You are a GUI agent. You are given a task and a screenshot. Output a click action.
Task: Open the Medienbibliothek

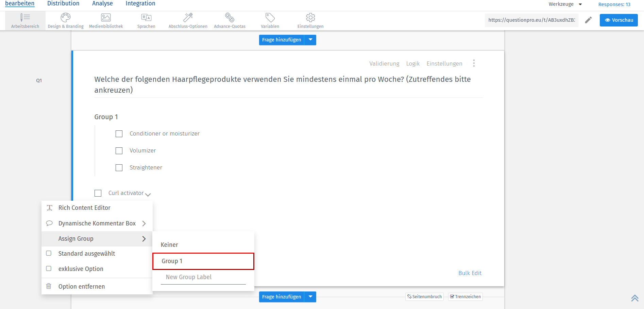tap(105, 20)
